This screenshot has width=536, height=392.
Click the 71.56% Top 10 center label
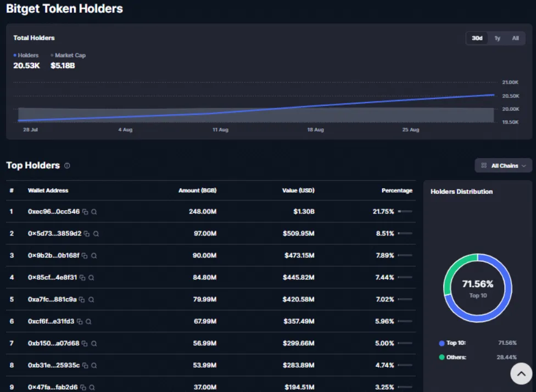click(x=478, y=284)
